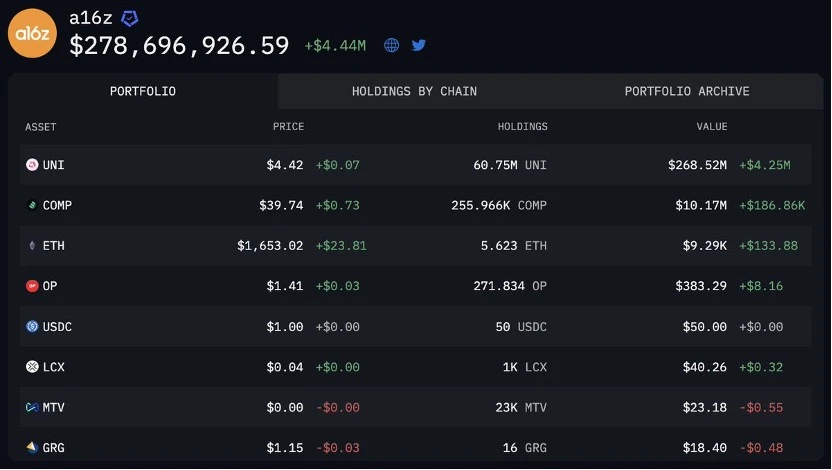Viewport: 832px width, 470px height.
Task: Click the UNI asset name link
Action: point(54,165)
